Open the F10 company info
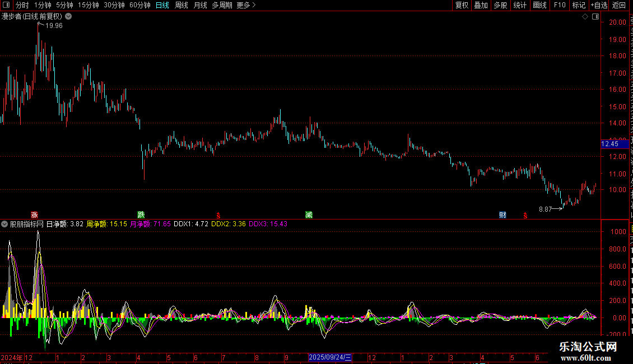This screenshot has width=633, height=364. tap(560, 5)
